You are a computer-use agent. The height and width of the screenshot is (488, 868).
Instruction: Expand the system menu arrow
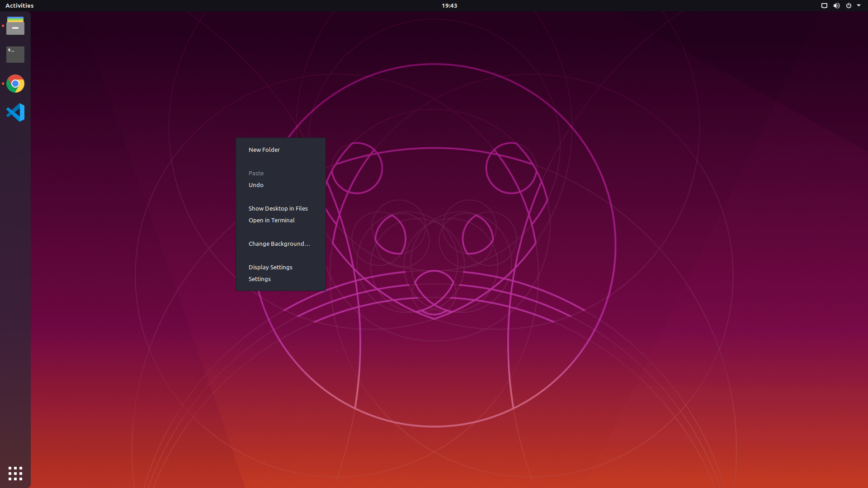[x=859, y=6]
